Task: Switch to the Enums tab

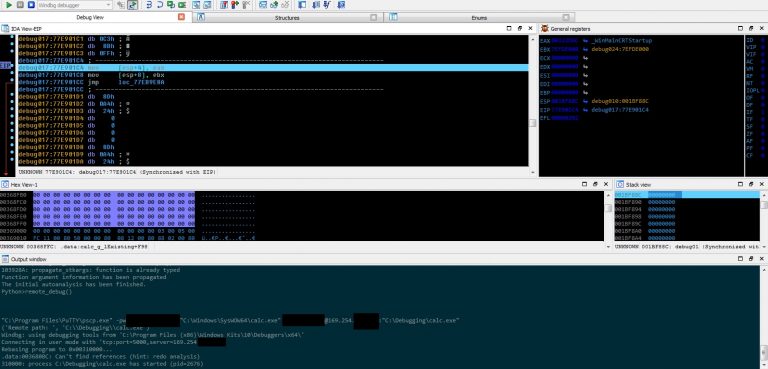Action: pyautogui.click(x=479, y=18)
